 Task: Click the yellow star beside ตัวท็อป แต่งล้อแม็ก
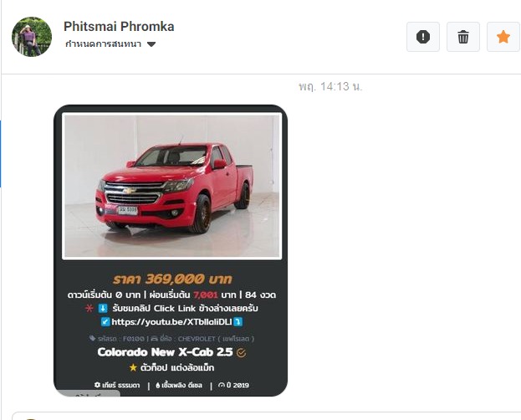click(133, 368)
